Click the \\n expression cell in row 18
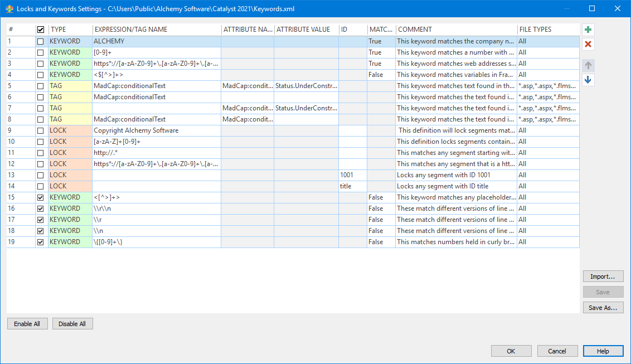The width and height of the screenshot is (631, 364). (x=157, y=230)
